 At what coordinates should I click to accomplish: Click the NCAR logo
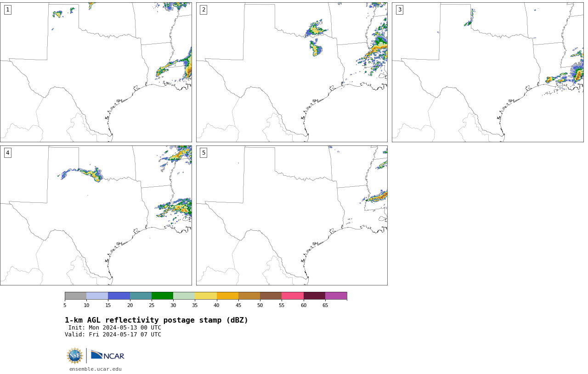click(x=107, y=355)
